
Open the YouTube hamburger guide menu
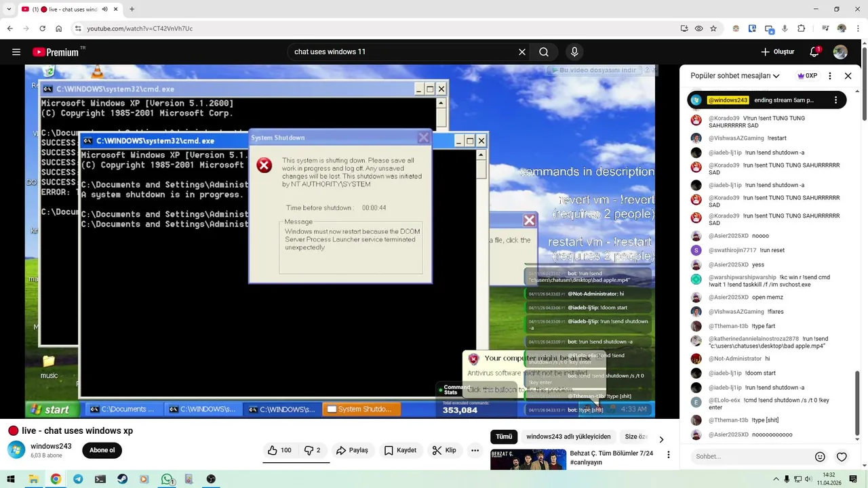coord(16,52)
